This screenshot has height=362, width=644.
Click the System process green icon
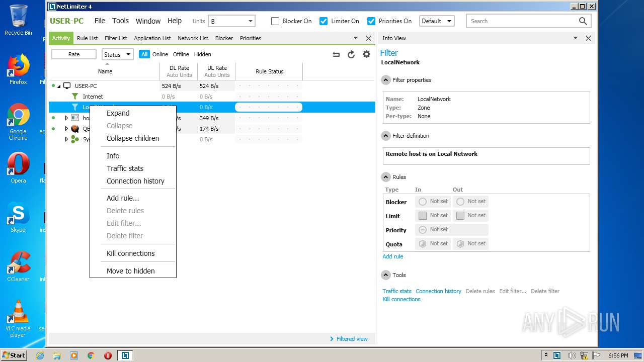click(74, 139)
